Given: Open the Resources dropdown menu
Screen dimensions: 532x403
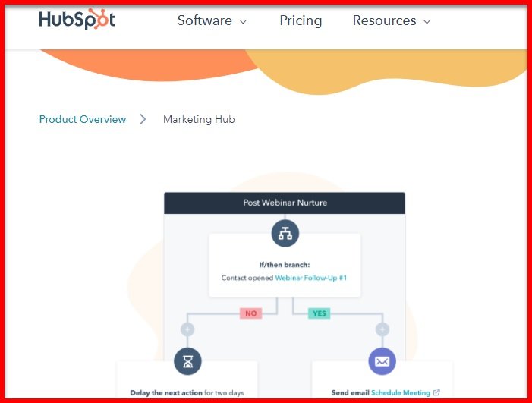Looking at the screenshot, I should (x=392, y=20).
